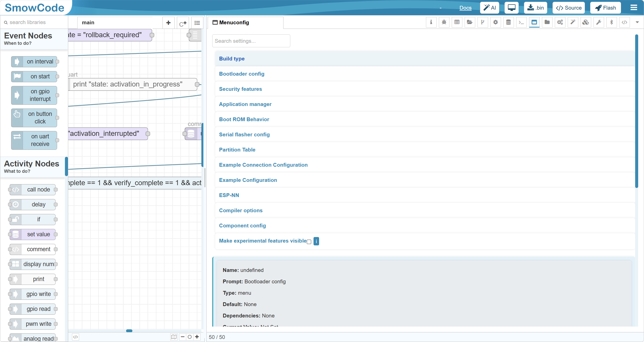Click the canvas footer code icon

click(75, 337)
